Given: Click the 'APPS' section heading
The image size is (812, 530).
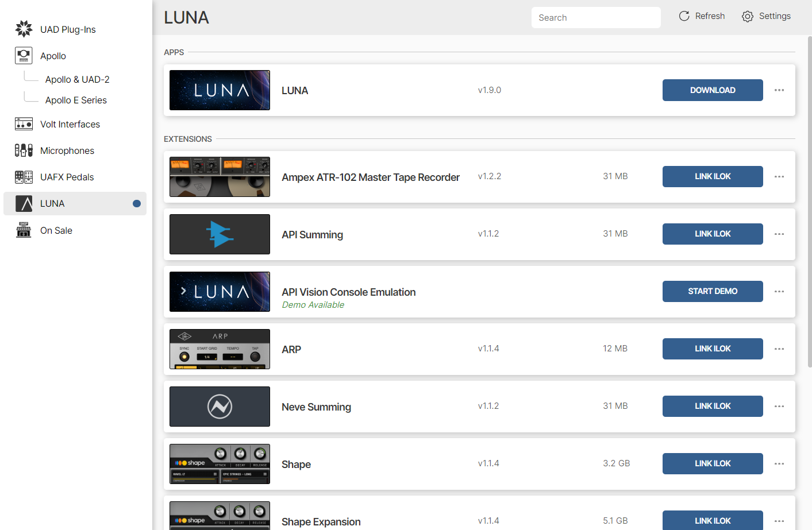Looking at the screenshot, I should 174,52.
